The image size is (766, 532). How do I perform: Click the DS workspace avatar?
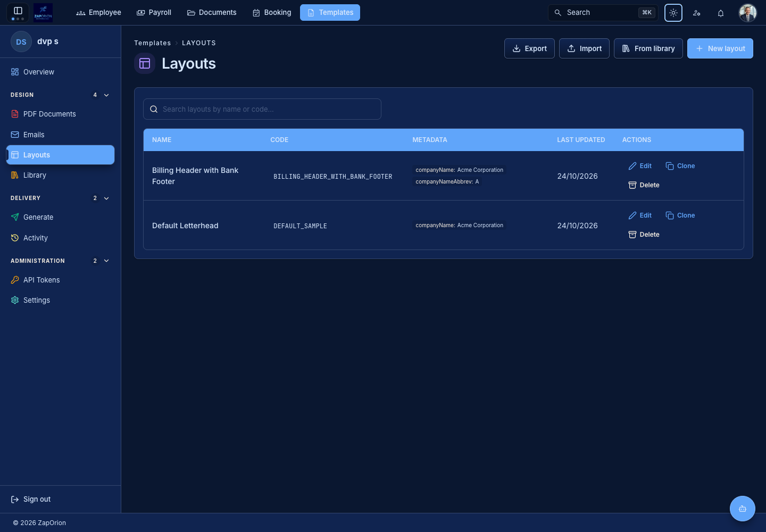pyautogui.click(x=21, y=41)
